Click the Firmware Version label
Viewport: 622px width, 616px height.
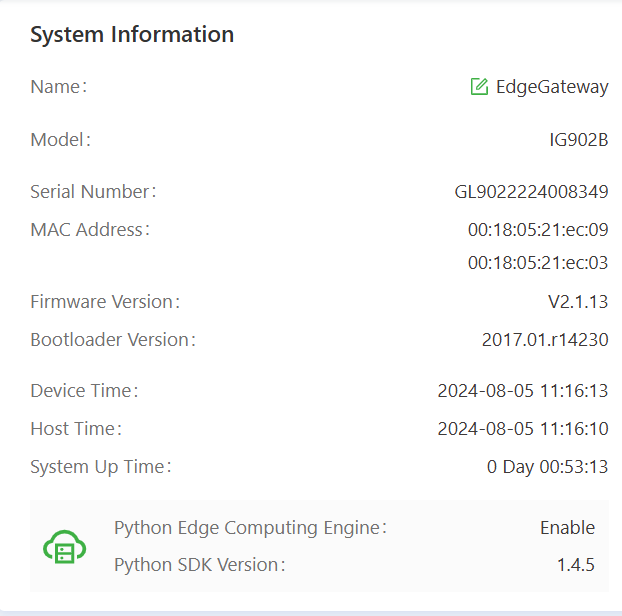pyautogui.click(x=105, y=302)
